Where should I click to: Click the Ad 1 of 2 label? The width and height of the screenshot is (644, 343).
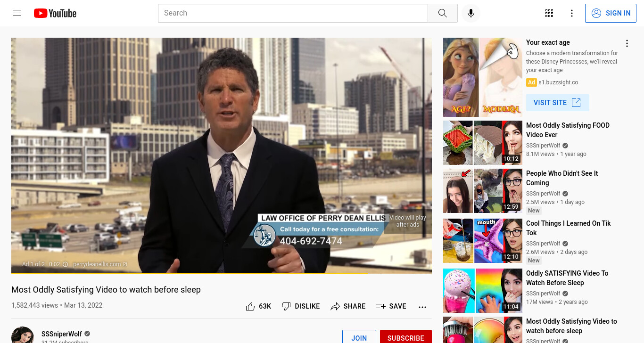pos(33,264)
